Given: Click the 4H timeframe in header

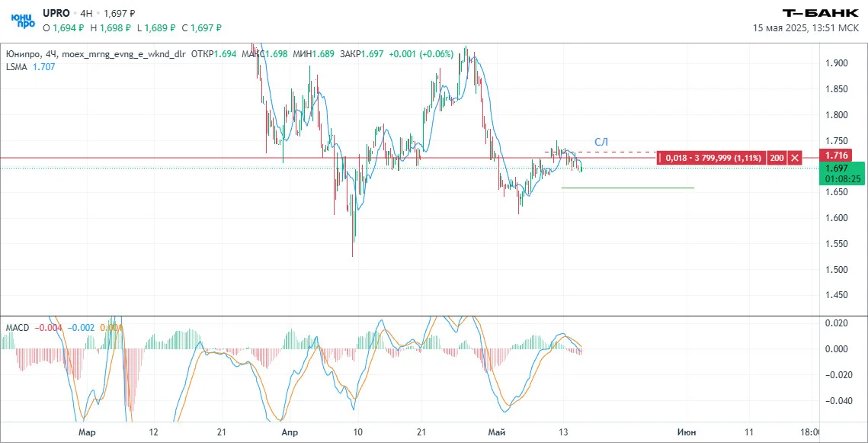Looking at the screenshot, I should coord(86,13).
